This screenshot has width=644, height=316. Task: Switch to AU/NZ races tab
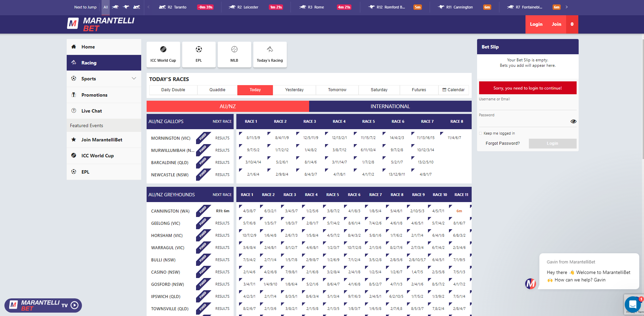click(228, 106)
